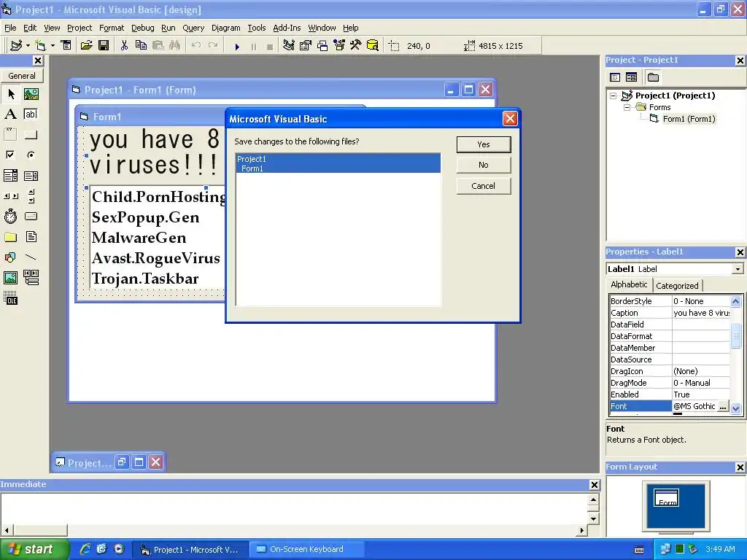Open the Debug menu
Viewport: 747px width, 560px height.
[x=142, y=28]
